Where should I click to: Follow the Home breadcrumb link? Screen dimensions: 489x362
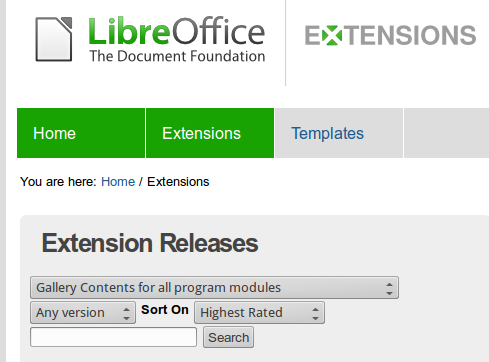coord(118,182)
